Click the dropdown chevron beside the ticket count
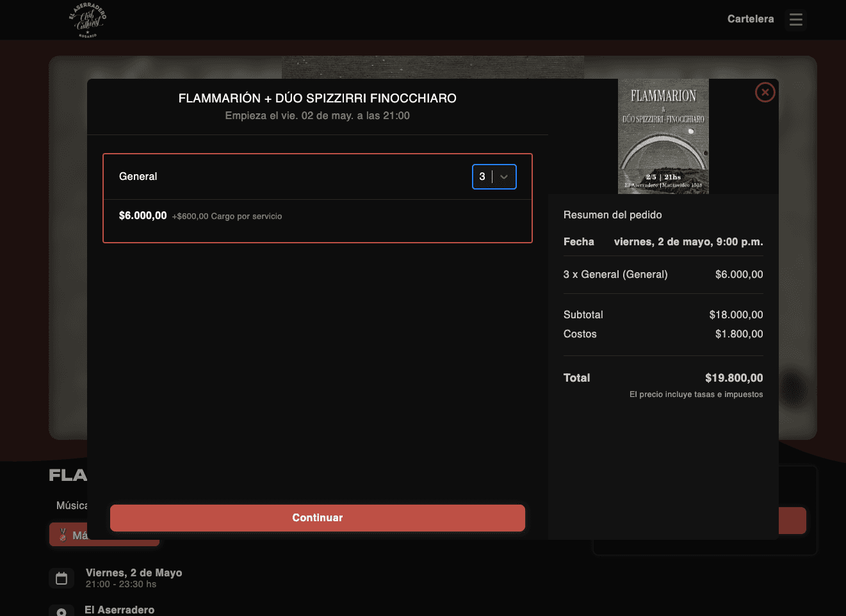 [x=503, y=176]
